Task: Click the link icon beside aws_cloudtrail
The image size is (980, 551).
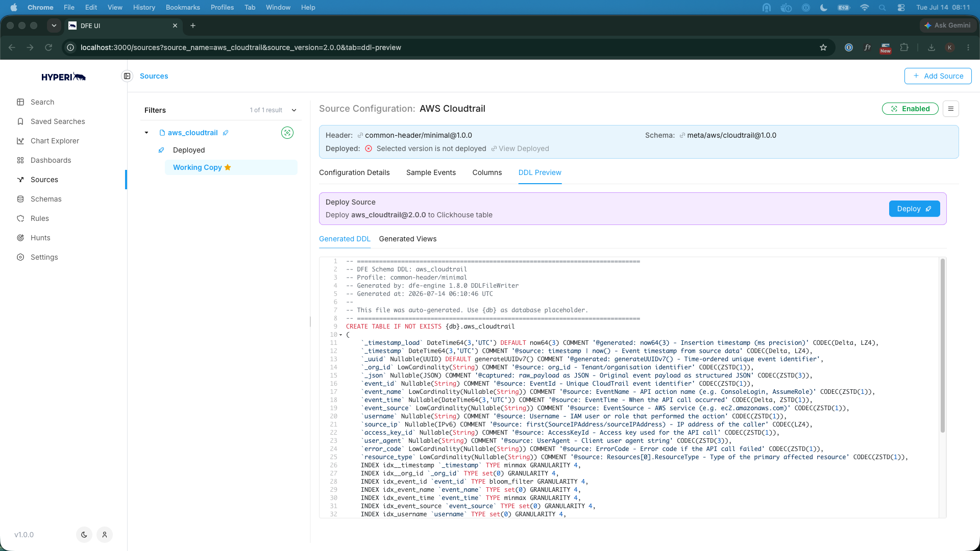Action: [226, 133]
